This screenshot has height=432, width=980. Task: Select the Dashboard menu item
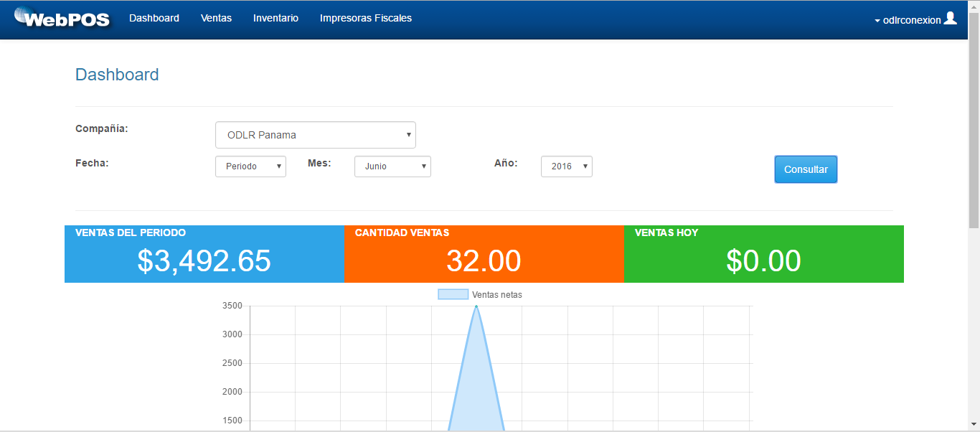154,18
